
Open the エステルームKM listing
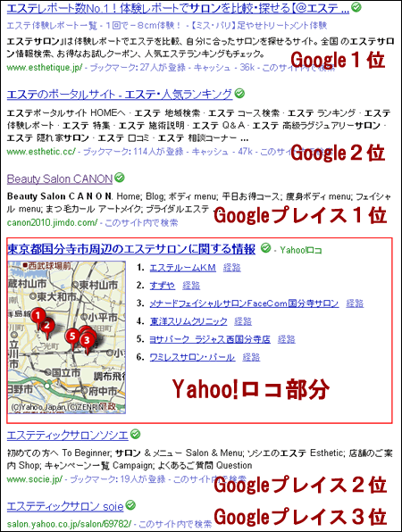(183, 268)
